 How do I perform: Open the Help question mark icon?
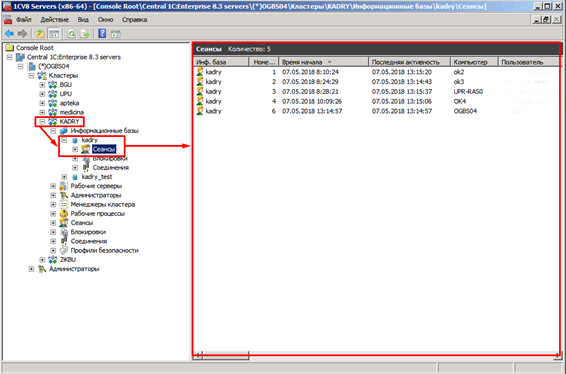(x=103, y=34)
